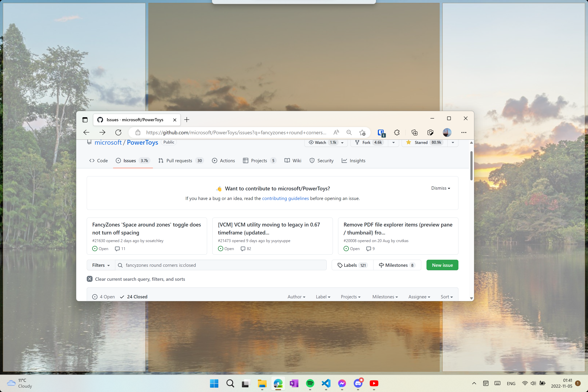Add page to favorites star icon
Image resolution: width=588 pixels, height=392 pixels.
362,132
